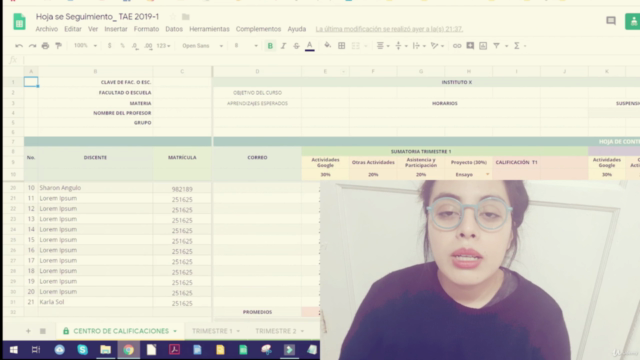This screenshot has height=360, width=640.
Task: Activate the paint format tool
Action: coord(58,46)
